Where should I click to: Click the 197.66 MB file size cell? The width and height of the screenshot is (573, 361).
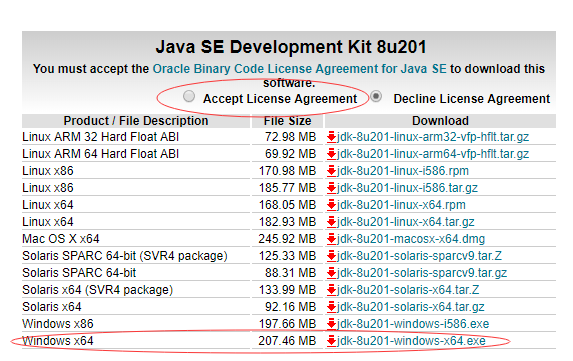(287, 324)
